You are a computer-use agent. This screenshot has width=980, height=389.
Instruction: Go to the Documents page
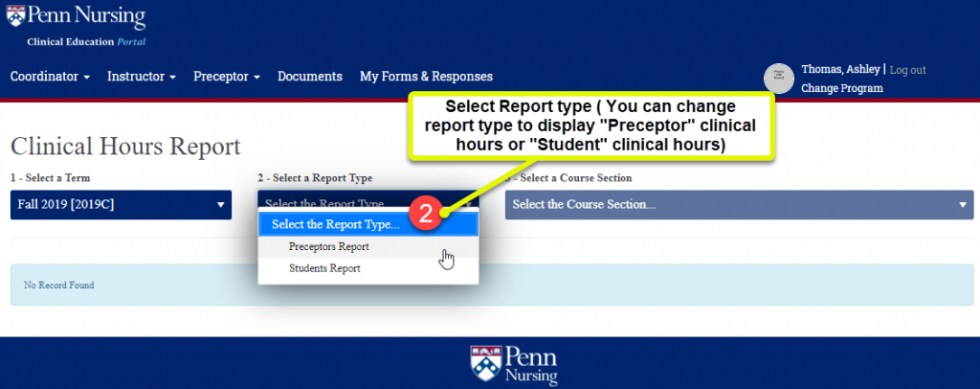coord(309,77)
